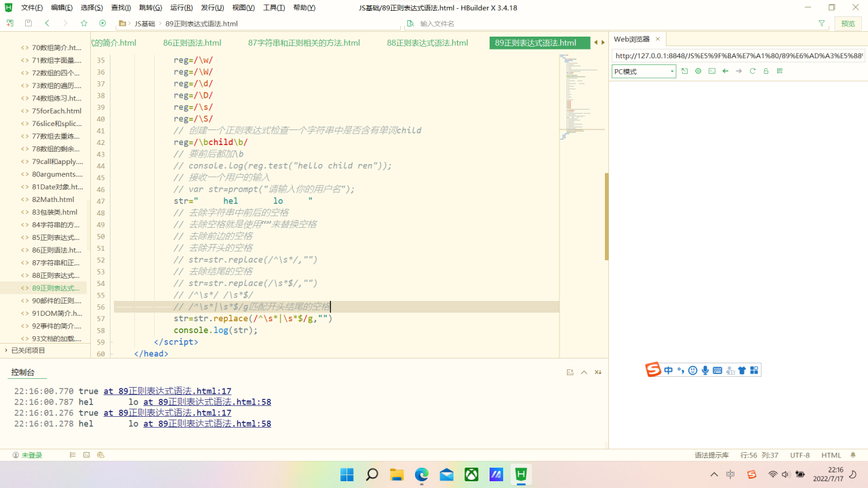
Task: Click the 未登录 login status
Action: point(27,455)
